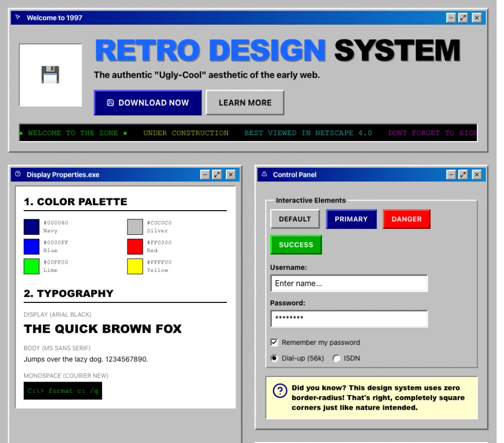Click the 'C:\> format c: /q' code block

62,391
